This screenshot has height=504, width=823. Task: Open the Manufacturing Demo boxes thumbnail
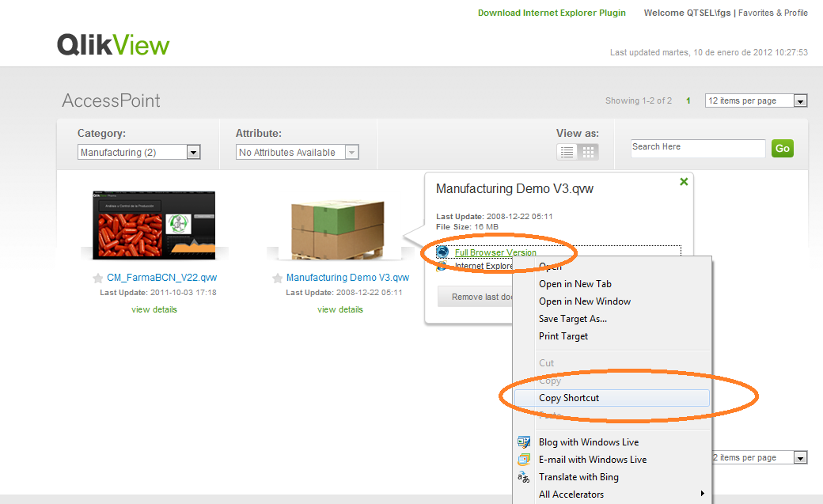338,229
